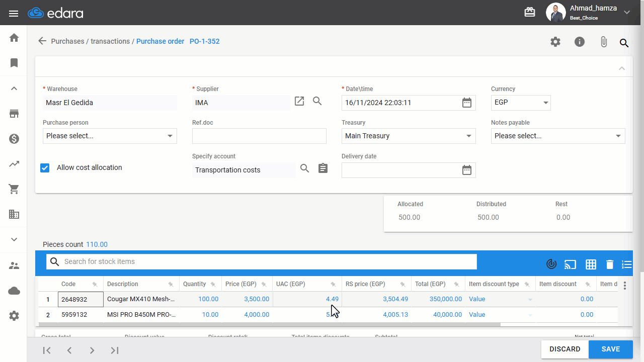This screenshot has height=362, width=644.
Task: Open bookmarks icon in sidebar
Action: click(14, 63)
